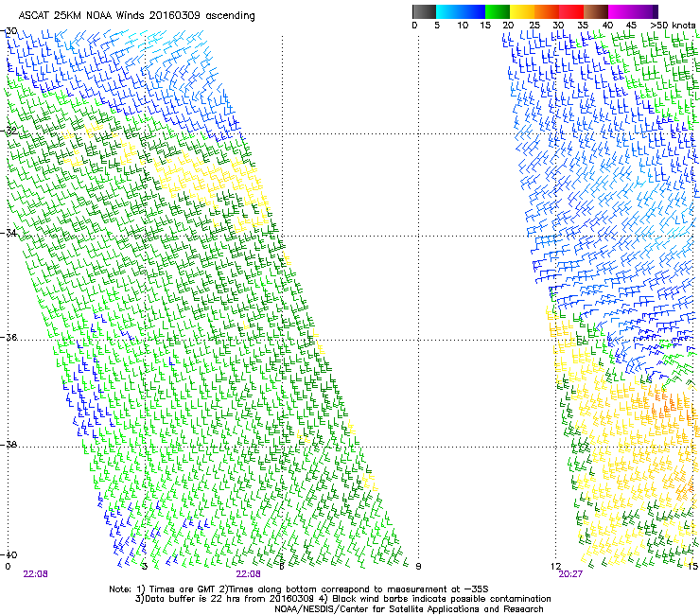This screenshot has width=700, height=615.
Task: Click the yellow 20-25 knots legend segment
Action: 521,11
